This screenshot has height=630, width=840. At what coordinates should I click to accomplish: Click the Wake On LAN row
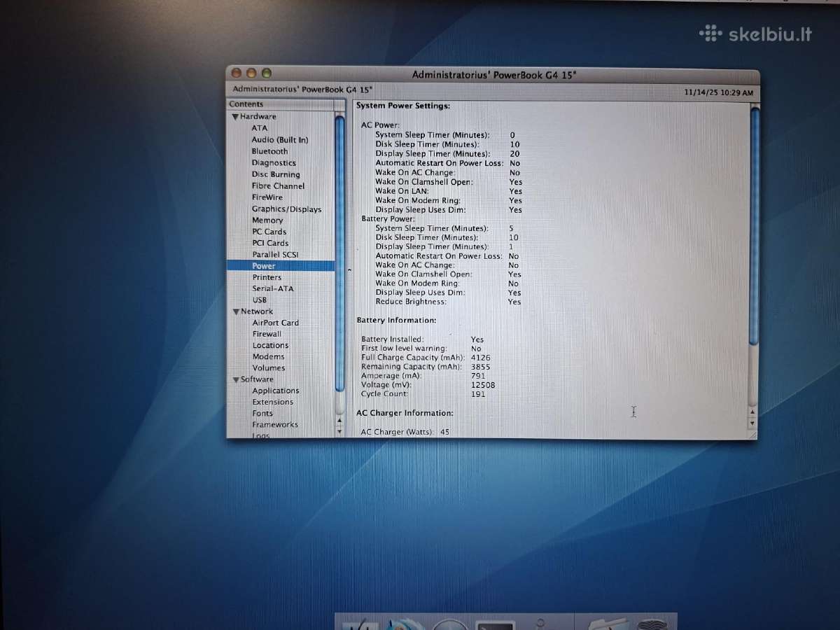pos(449,191)
